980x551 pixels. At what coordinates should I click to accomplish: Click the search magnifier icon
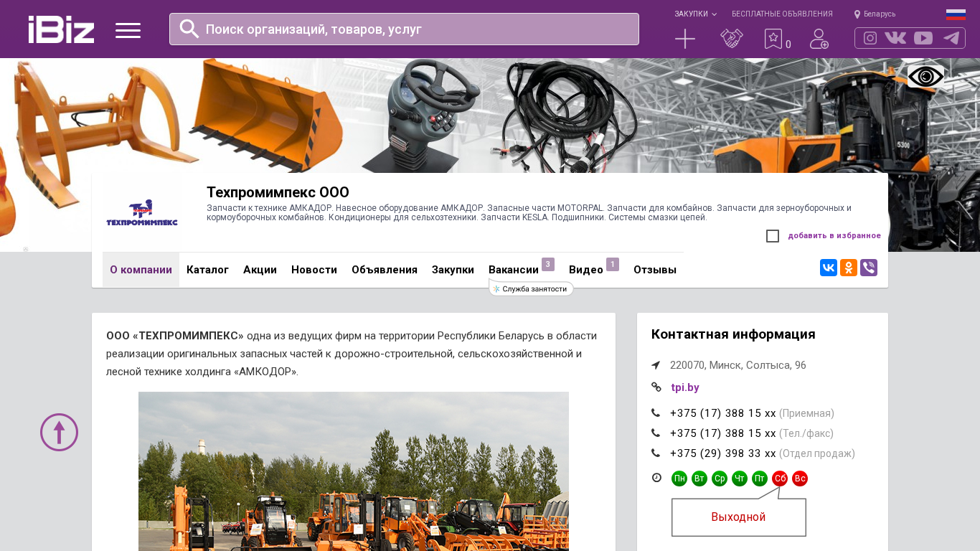(x=189, y=29)
